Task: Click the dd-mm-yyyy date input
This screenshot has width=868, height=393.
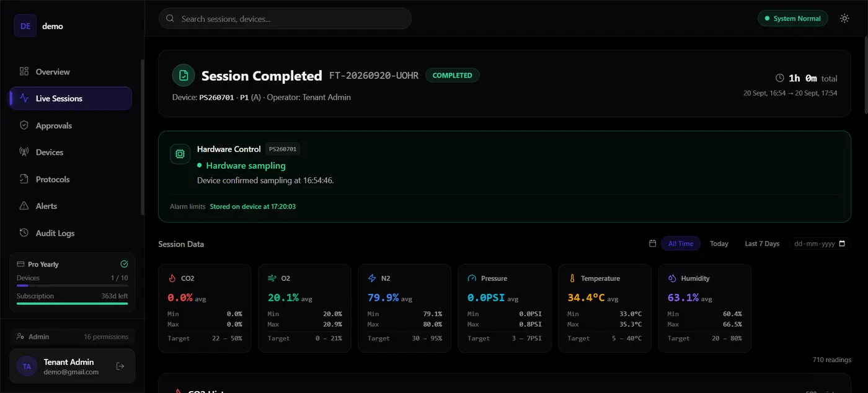Action: tap(820, 244)
